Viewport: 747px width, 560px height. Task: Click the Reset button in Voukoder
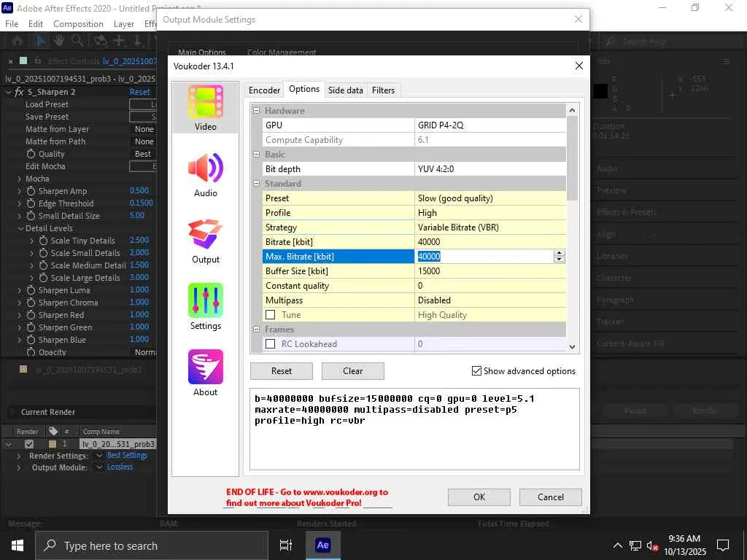tap(281, 371)
